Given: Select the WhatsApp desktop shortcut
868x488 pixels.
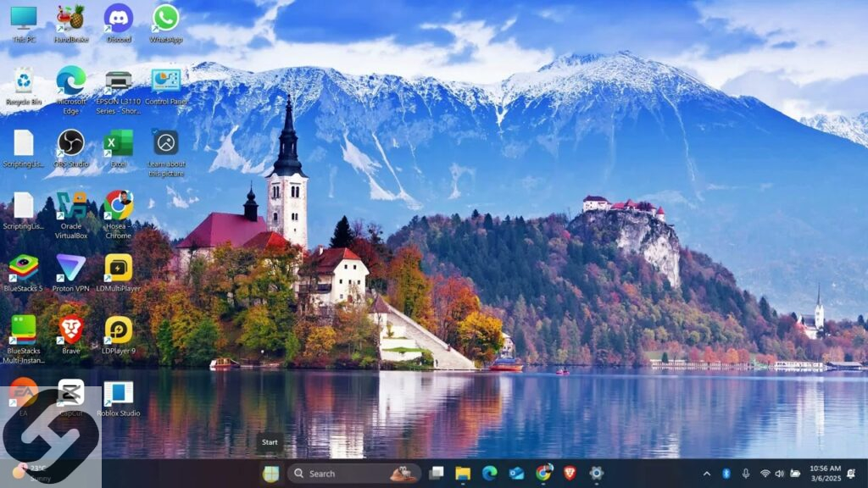Looking at the screenshot, I should pyautogui.click(x=165, y=24).
